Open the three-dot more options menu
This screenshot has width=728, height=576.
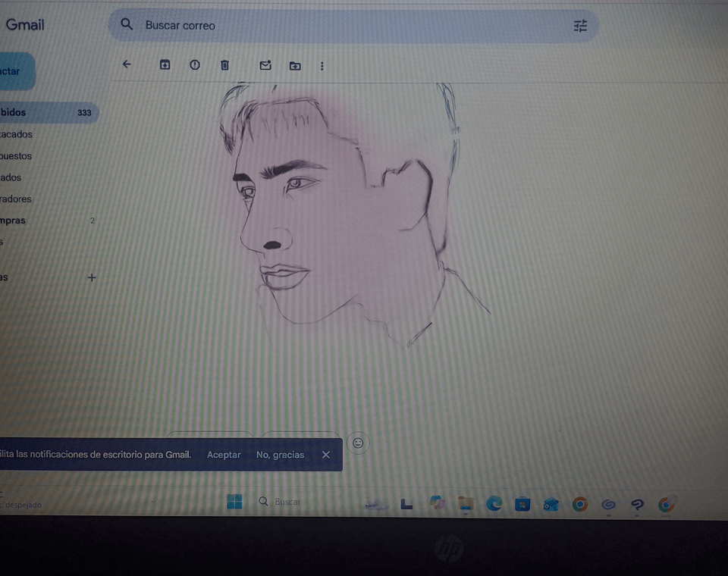(x=322, y=66)
